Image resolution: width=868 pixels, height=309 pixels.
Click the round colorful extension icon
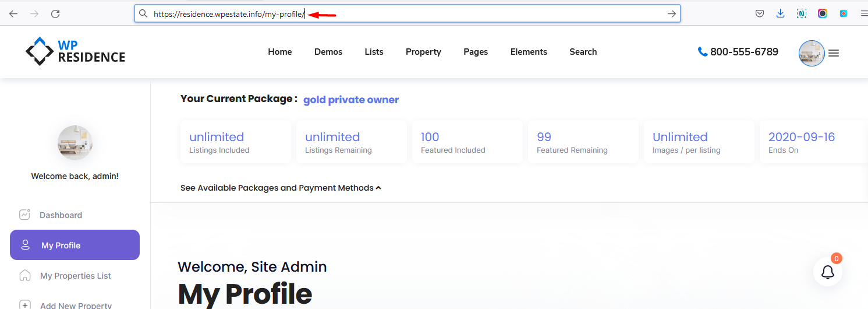[x=823, y=14]
